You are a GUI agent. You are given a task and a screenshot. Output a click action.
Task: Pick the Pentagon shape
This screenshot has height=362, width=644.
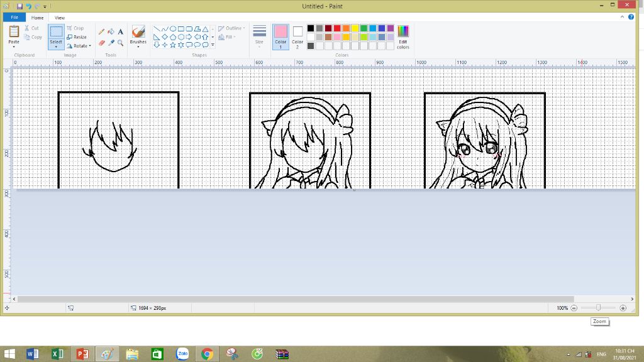[173, 37]
